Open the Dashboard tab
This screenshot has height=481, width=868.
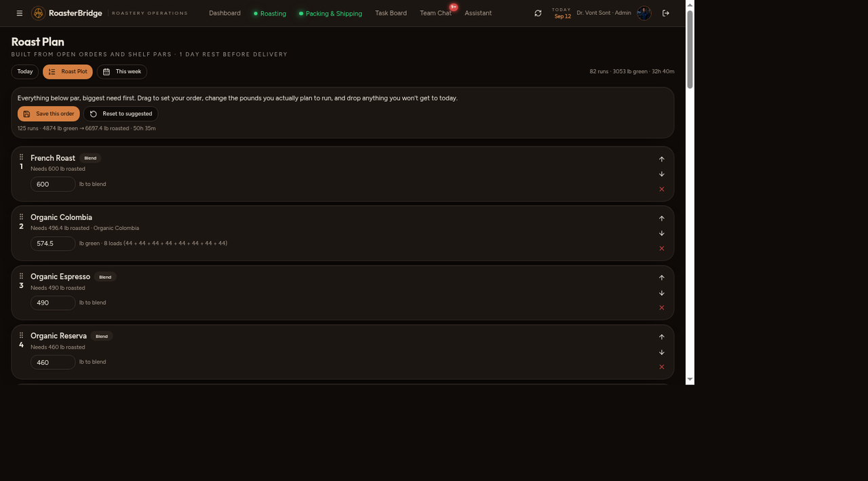[224, 13]
